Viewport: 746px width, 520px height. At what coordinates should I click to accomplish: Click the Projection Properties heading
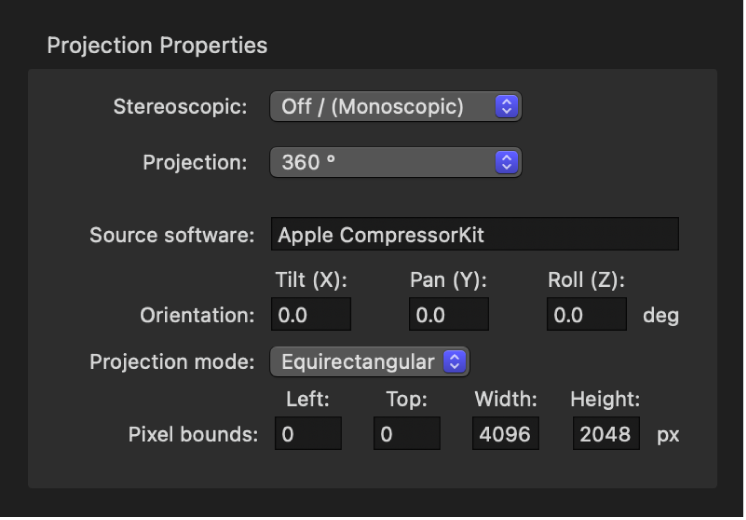point(157,45)
